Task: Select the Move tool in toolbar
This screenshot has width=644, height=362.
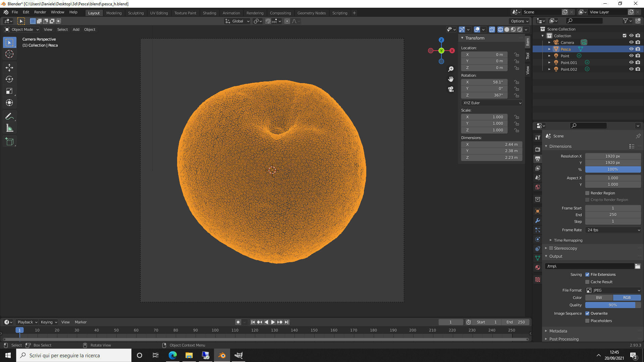Action: (x=9, y=68)
